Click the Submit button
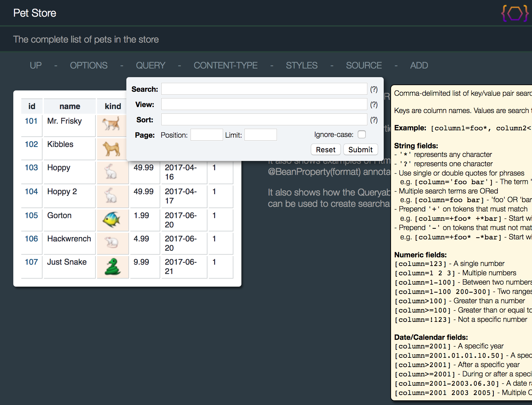The image size is (532, 405). click(360, 150)
